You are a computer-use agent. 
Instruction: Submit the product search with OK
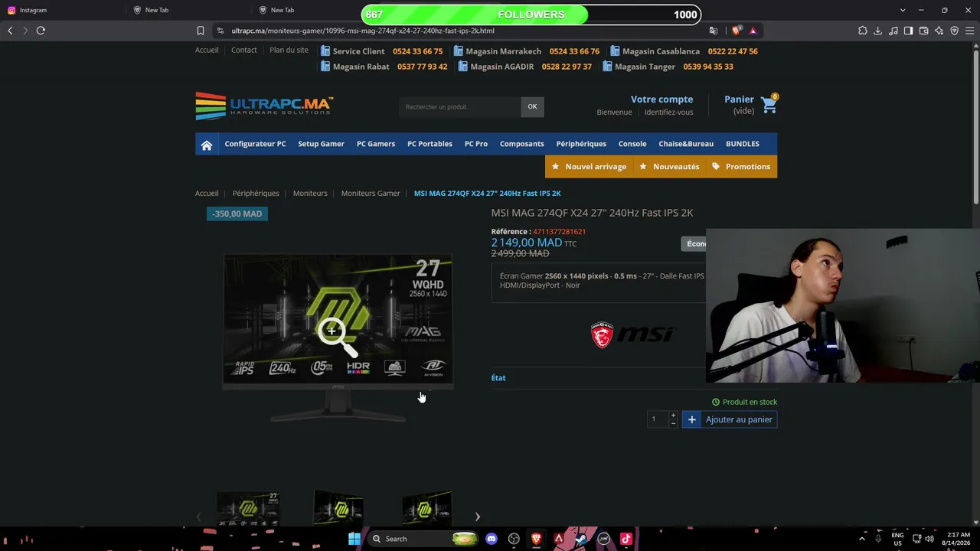pyautogui.click(x=533, y=107)
